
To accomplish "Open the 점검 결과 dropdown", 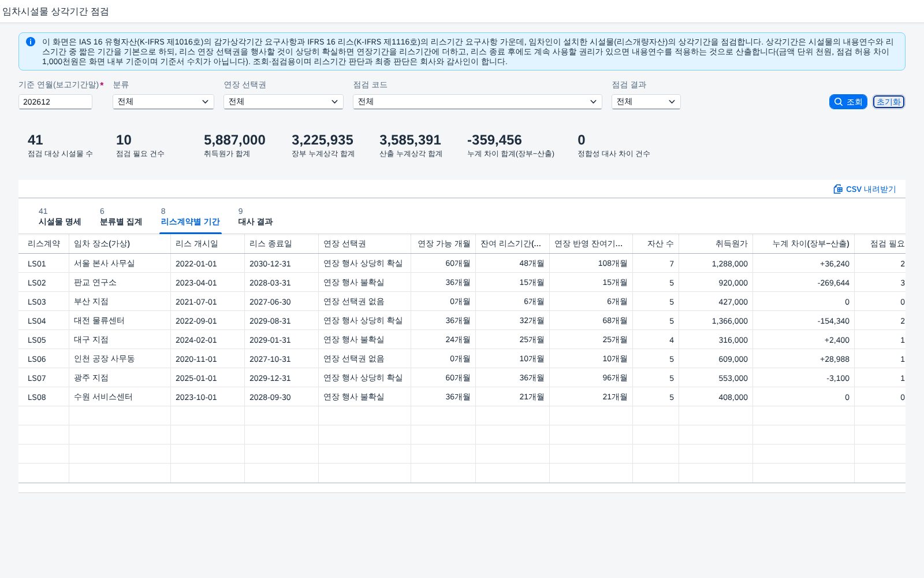I will pos(646,102).
